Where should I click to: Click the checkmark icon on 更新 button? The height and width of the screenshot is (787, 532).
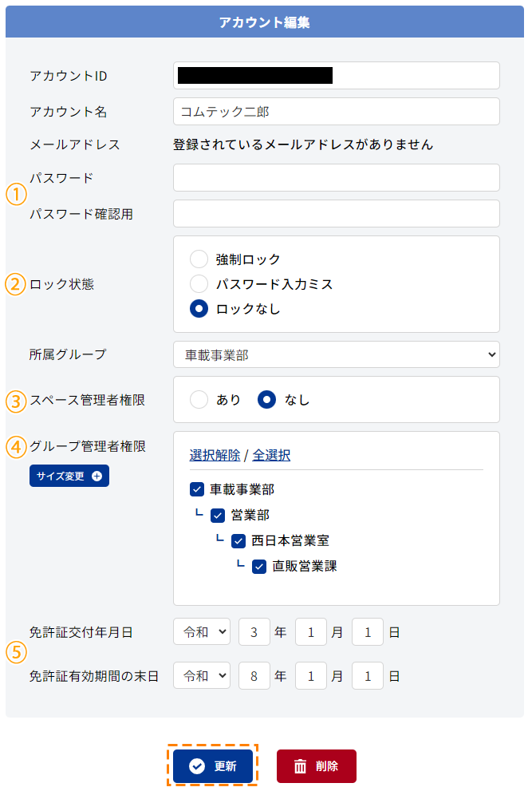(197, 766)
